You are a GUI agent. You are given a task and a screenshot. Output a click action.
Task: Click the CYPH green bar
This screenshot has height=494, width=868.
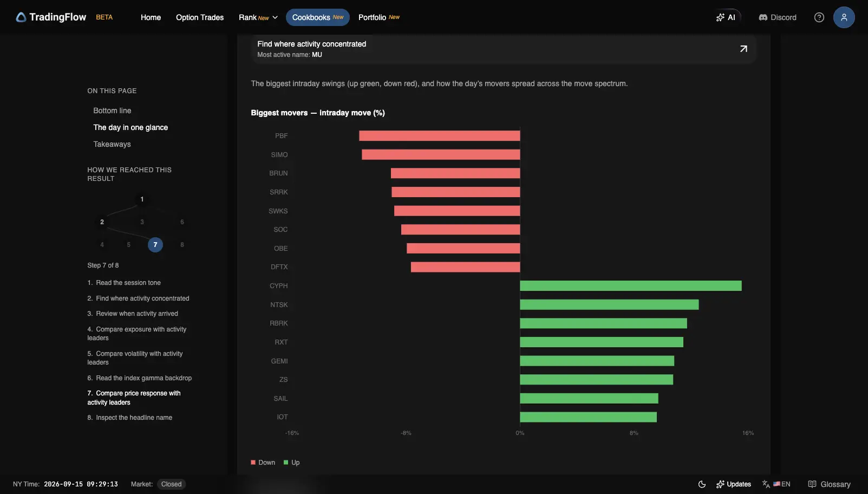(x=631, y=286)
